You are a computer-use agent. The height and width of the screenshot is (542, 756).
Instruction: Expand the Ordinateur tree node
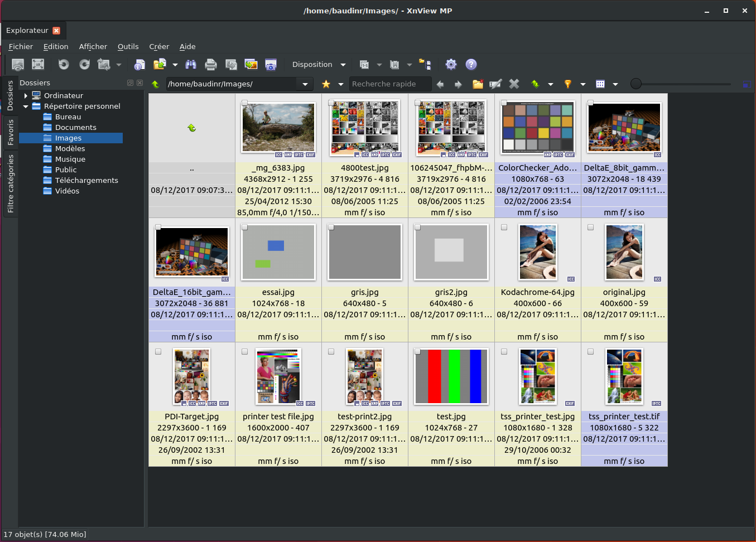coord(26,96)
